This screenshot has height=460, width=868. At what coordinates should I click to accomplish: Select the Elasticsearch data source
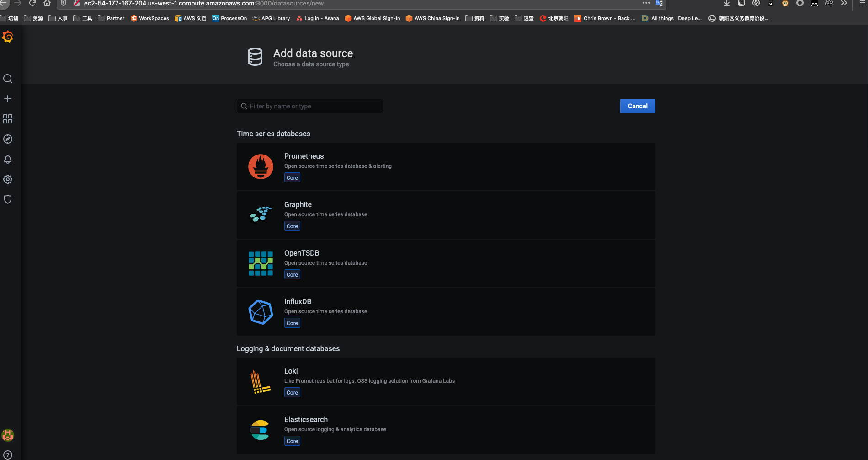tap(446, 430)
